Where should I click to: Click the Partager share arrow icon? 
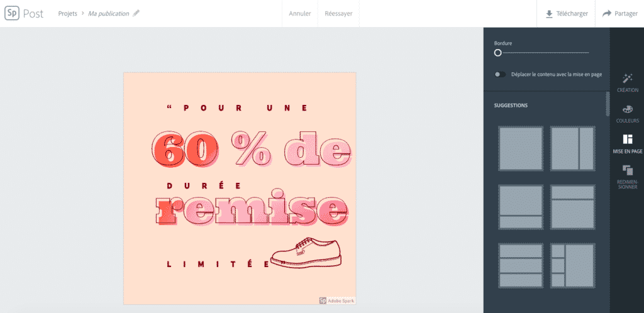[x=607, y=13]
